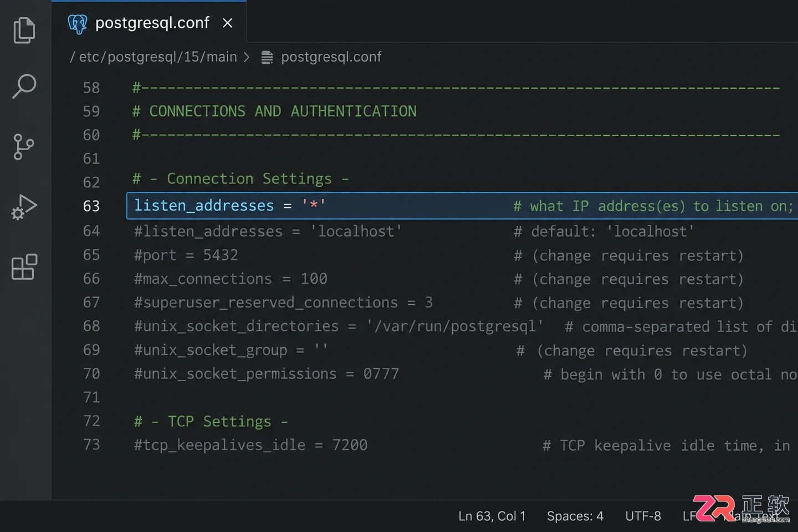Viewport: 798px width, 532px height.
Task: Click the file icon in breadcrumb
Action: pyautogui.click(x=267, y=58)
